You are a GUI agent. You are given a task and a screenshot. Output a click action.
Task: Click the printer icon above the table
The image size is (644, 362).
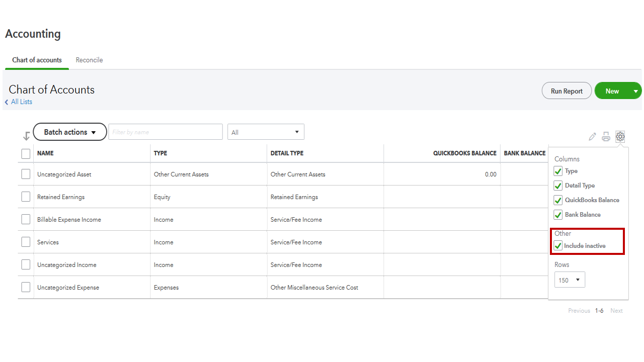tap(606, 136)
